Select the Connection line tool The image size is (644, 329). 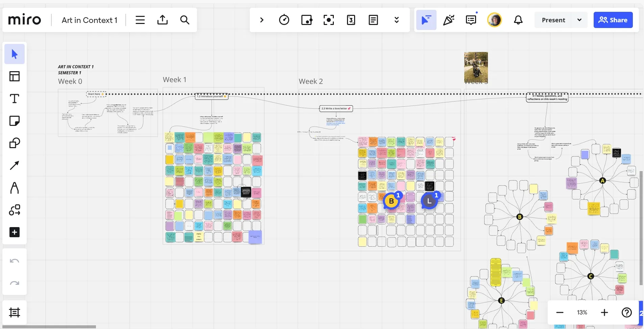tap(15, 165)
